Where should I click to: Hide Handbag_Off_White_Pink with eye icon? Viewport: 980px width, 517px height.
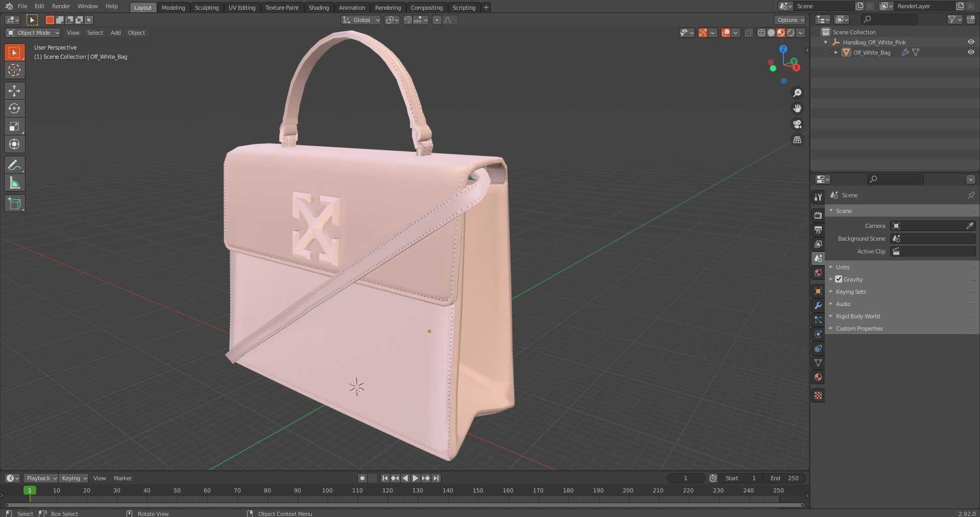pyautogui.click(x=971, y=42)
